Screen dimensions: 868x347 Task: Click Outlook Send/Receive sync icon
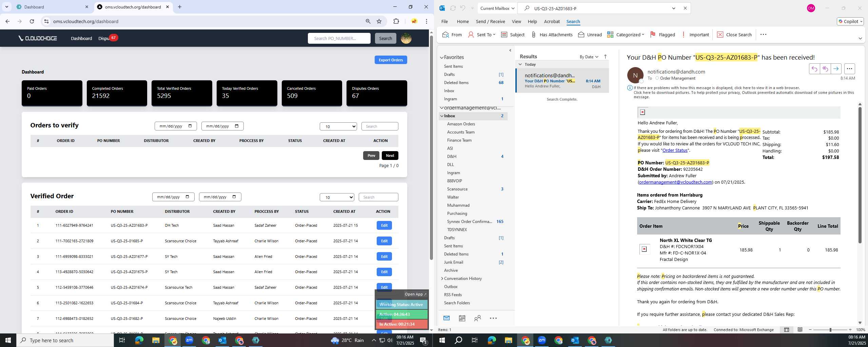pos(453,8)
